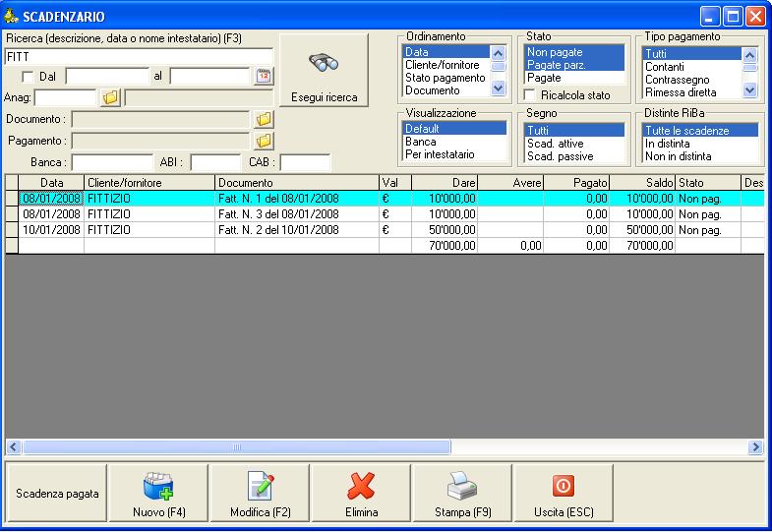Click the Stampa (F9) printer button
This screenshot has width=772, height=532.
pyautogui.click(x=462, y=493)
